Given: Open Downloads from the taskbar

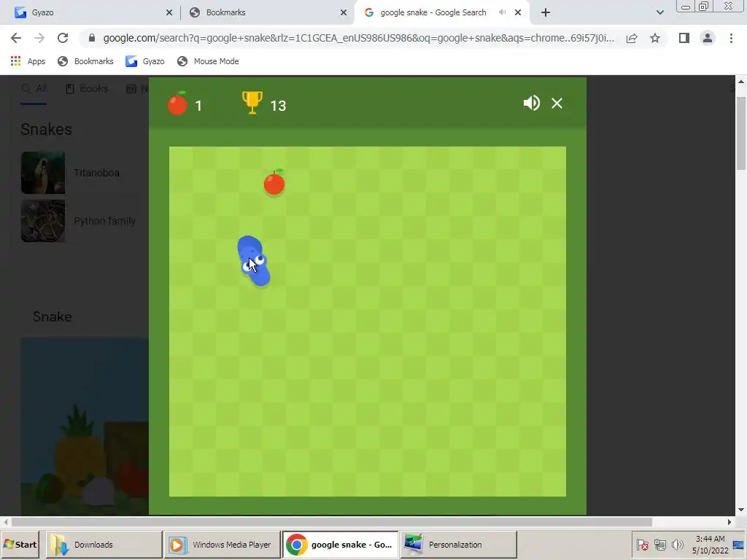Looking at the screenshot, I should (104, 544).
